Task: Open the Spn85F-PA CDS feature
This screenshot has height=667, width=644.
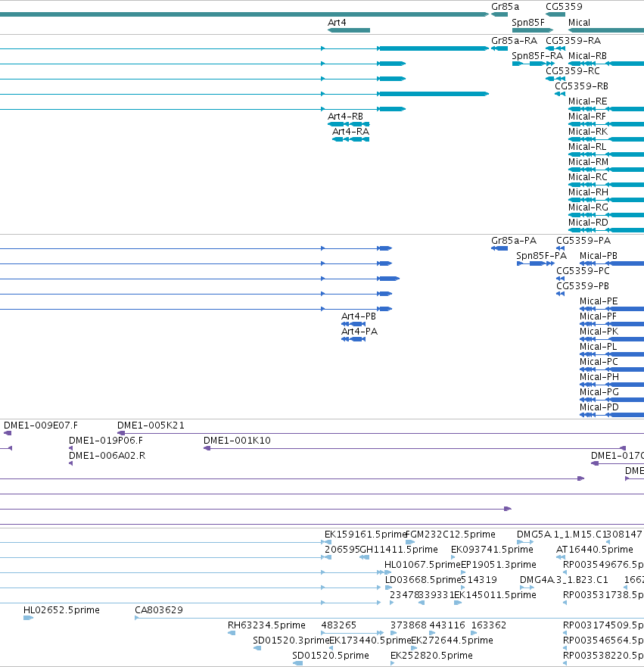Action: point(536,263)
